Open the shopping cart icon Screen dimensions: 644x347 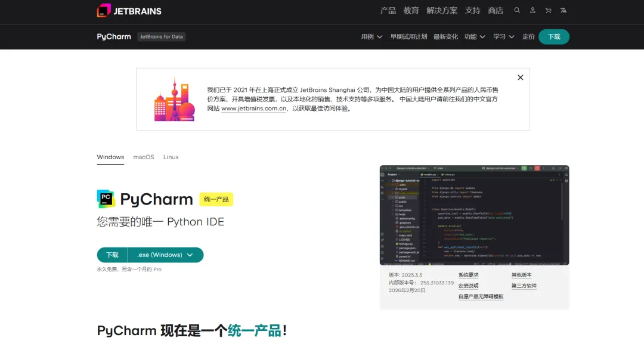coord(549,11)
